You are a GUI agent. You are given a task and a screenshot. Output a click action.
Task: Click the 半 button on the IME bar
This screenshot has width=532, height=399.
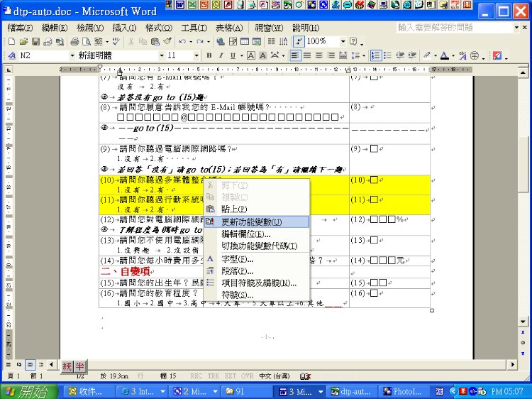79,366
